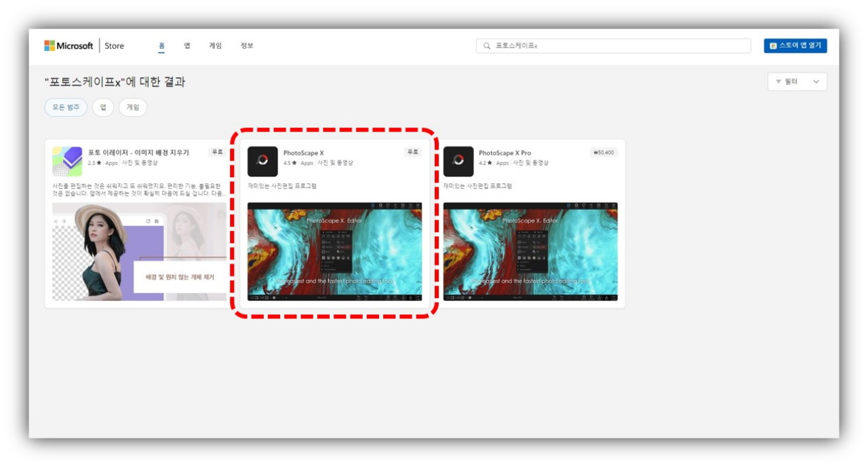The width and height of the screenshot is (868, 467).
Task: Click PhotoScape X description 재미있는 사진편집 프로그램
Action: coord(282,186)
